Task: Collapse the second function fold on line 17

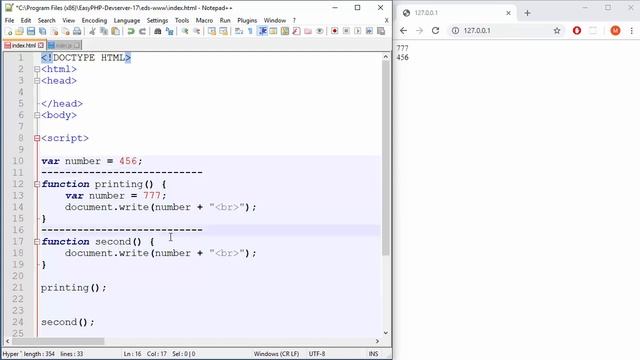Action: click(x=37, y=242)
